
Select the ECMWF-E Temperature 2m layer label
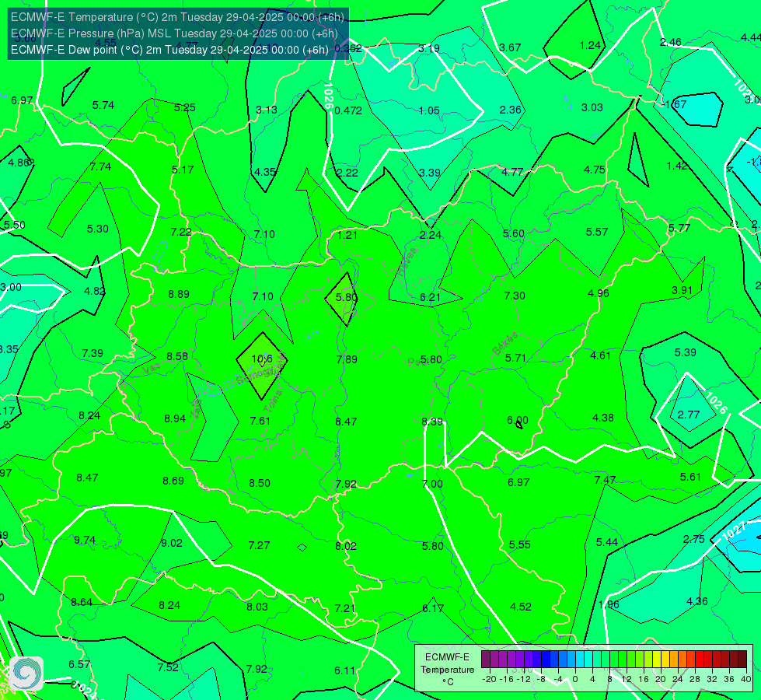[x=177, y=17]
